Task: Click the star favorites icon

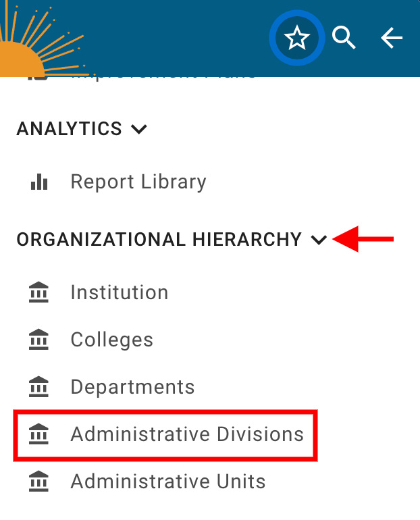Action: coord(297,39)
